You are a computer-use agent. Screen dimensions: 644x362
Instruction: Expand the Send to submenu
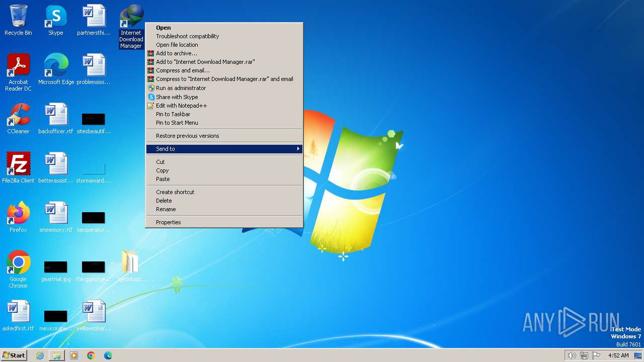[x=224, y=149]
